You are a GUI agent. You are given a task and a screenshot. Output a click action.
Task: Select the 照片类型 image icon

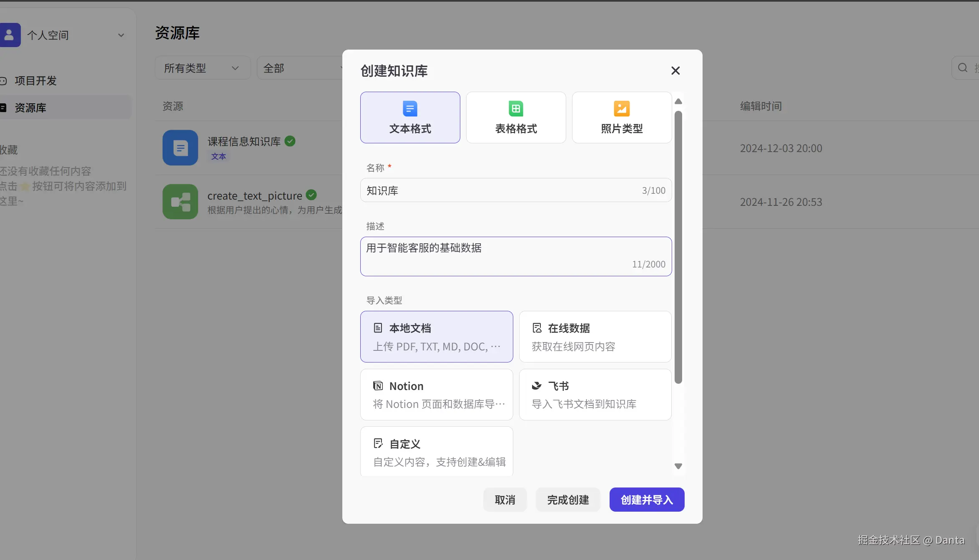pyautogui.click(x=621, y=109)
